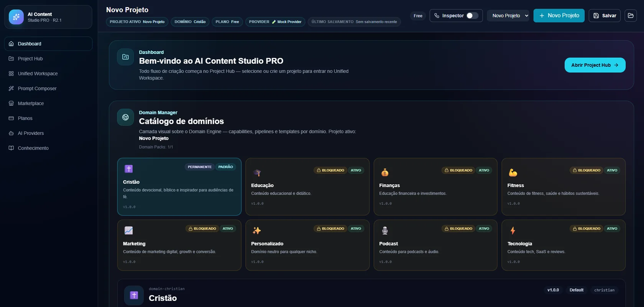Click the sparkles icon on Personalizado card

click(257, 230)
